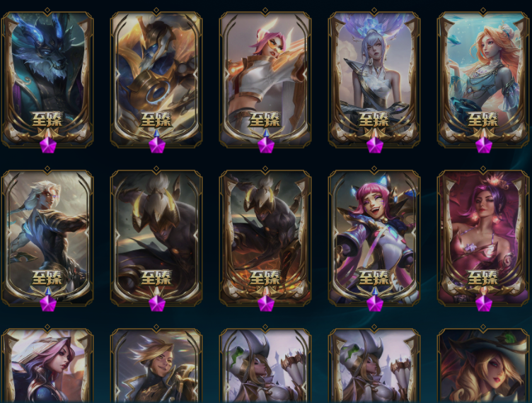Select the purple-haired woman in pink dress card
This screenshot has width=532, height=403.
click(483, 236)
